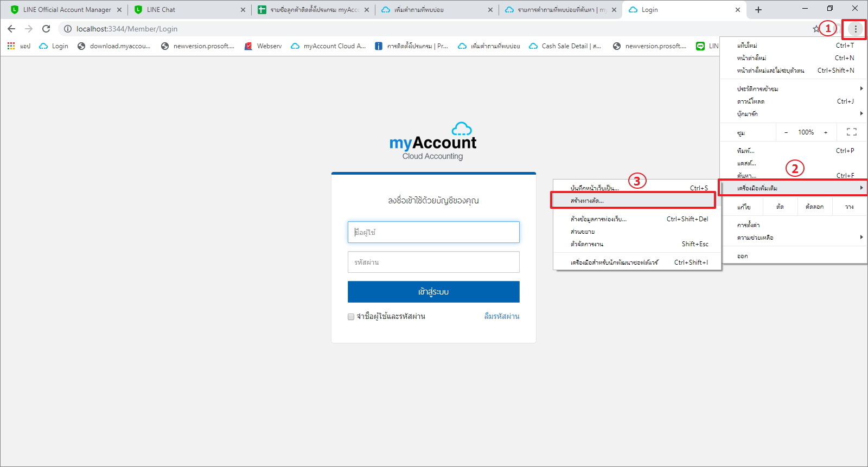
Task: Select แท็บใหม่ (new tab) menu item
Action: [794, 46]
